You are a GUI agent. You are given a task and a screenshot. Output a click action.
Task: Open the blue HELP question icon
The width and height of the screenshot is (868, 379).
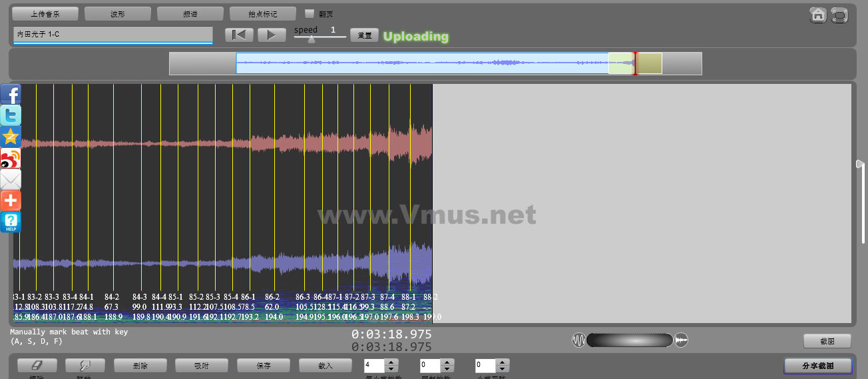11,222
